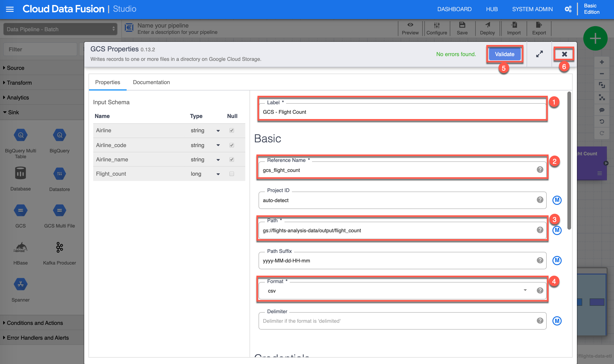Screen dimensions: 614x364
Task: Click the Path Suffix input field
Action: tap(397, 261)
